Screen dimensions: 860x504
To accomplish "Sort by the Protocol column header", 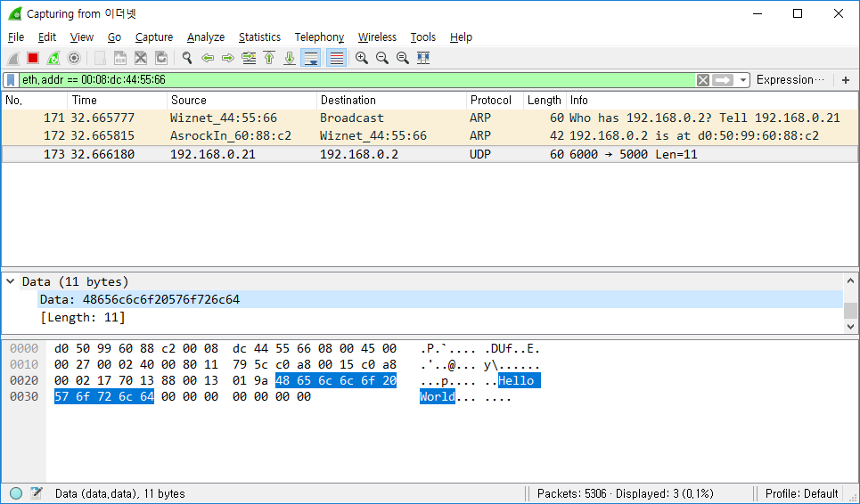I will [x=495, y=101].
